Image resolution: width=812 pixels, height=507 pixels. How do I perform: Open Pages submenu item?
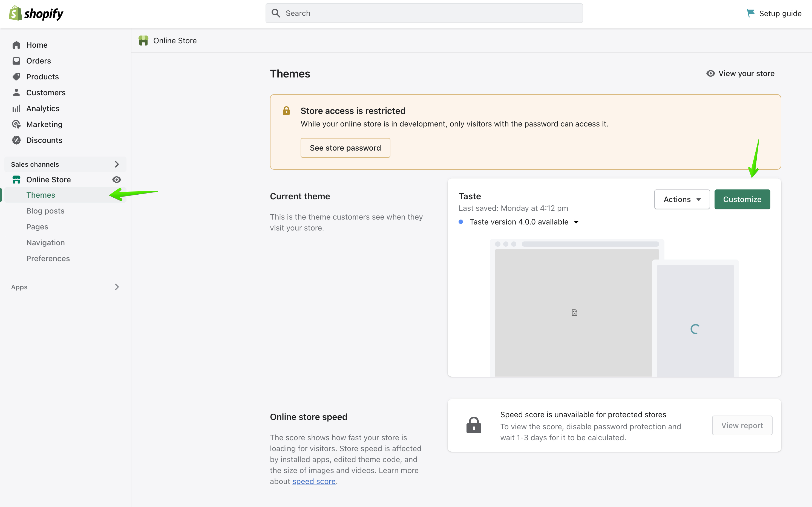(x=37, y=227)
